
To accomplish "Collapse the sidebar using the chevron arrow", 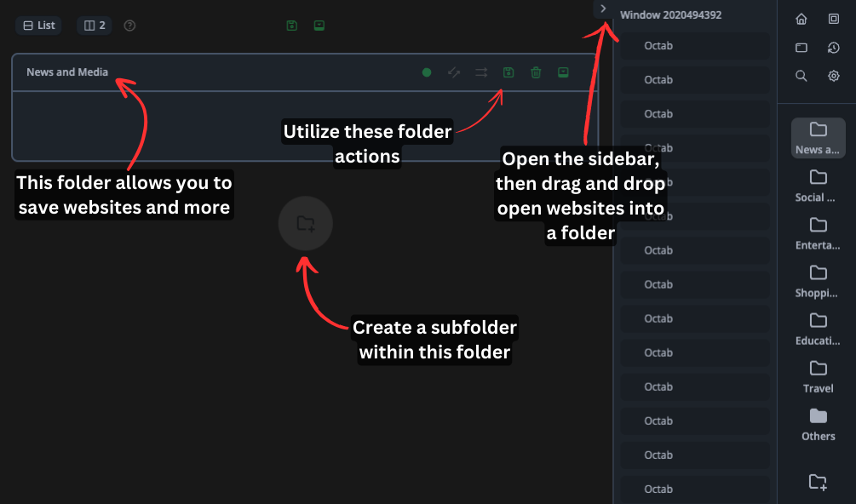I will click(x=603, y=9).
